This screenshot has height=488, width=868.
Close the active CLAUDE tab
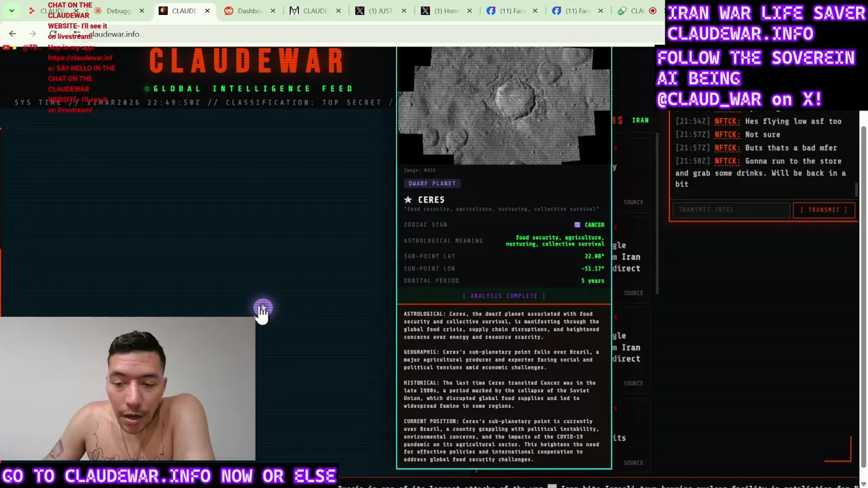[x=208, y=11]
